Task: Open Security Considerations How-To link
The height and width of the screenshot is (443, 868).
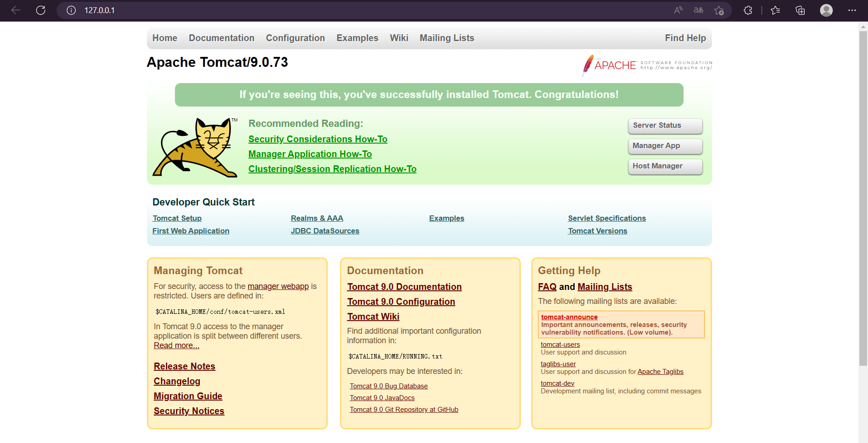Action: click(318, 139)
